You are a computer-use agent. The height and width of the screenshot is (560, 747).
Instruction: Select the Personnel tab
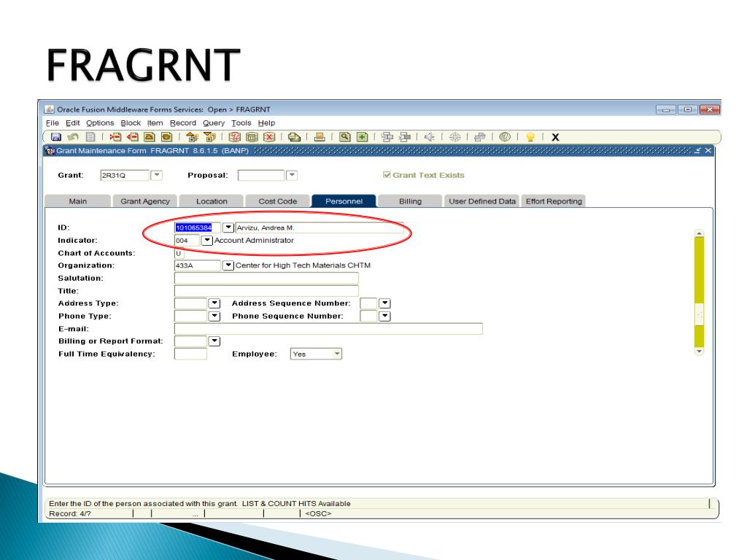tap(344, 201)
